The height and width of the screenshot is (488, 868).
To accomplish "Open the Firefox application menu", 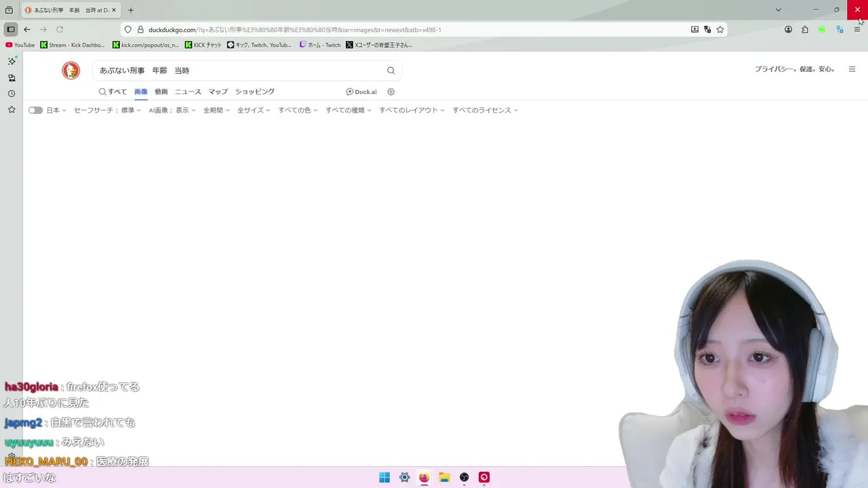I will click(857, 30).
